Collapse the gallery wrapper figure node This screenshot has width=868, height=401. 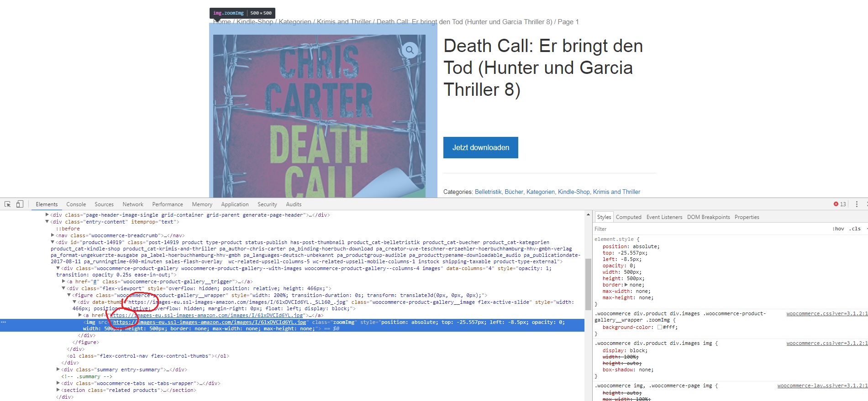coord(69,295)
